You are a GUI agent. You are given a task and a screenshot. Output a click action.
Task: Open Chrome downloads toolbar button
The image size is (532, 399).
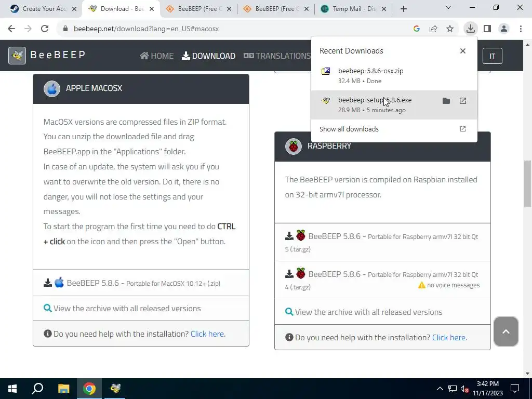(x=471, y=29)
